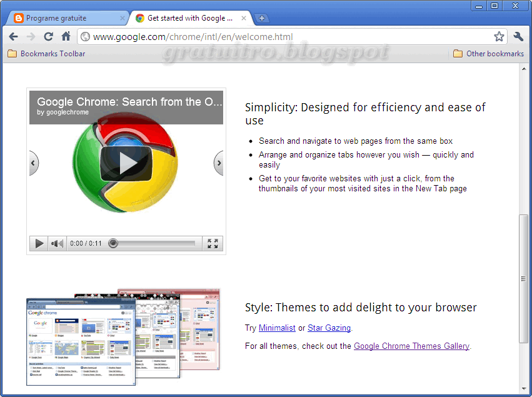Switch to the Programe gratuite tab

[67, 18]
